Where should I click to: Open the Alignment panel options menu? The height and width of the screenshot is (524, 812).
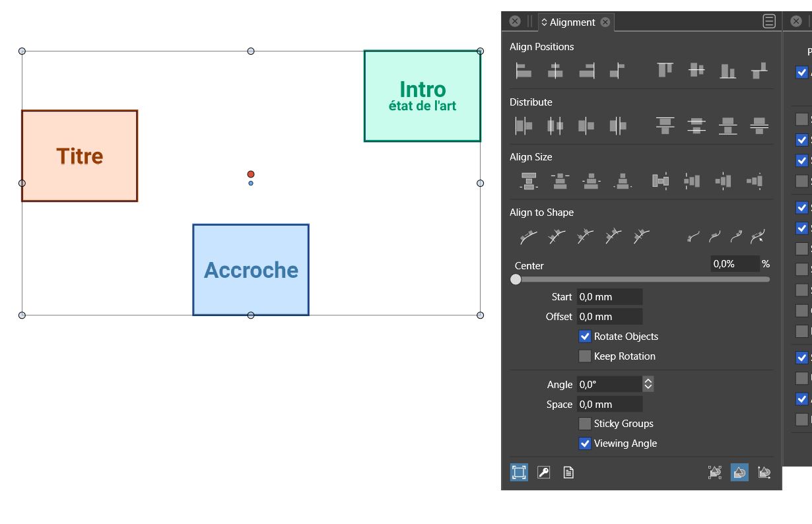pos(769,22)
